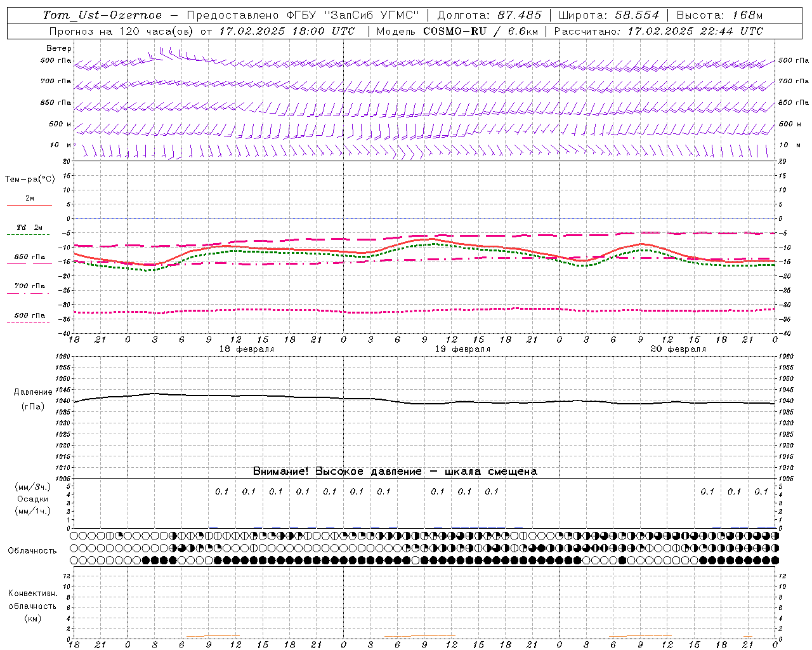Click the 700 гПа temperature legend entry
The width and height of the screenshot is (812, 650).
30,286
